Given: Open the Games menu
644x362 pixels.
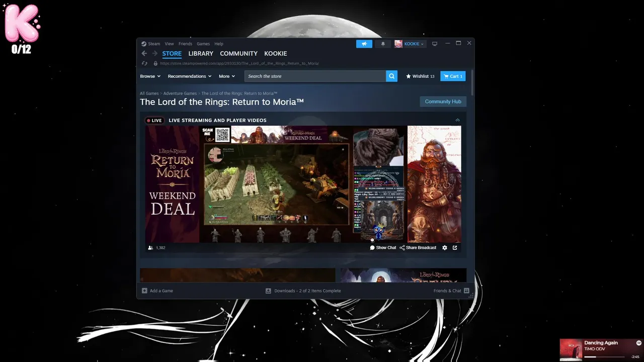Looking at the screenshot, I should pos(203,44).
